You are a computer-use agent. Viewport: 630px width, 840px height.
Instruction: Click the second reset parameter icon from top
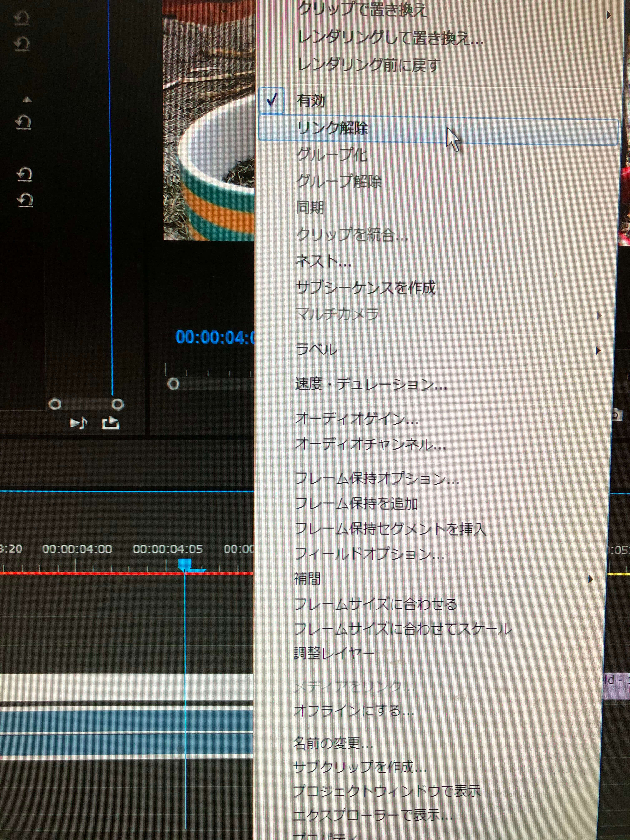click(x=22, y=43)
